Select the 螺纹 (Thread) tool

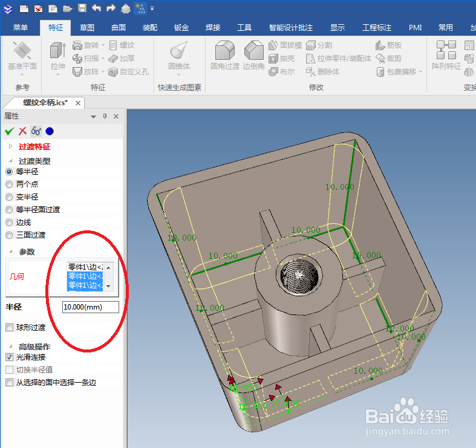point(122,45)
